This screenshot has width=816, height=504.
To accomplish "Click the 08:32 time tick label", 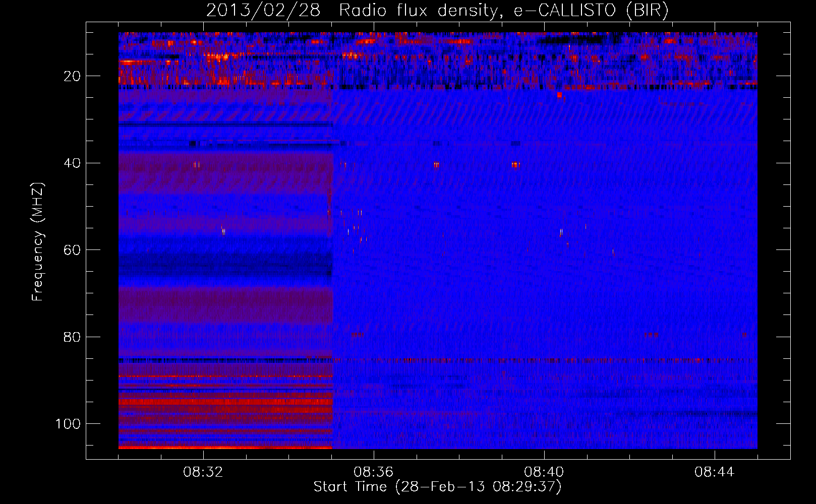I will click(x=203, y=472).
